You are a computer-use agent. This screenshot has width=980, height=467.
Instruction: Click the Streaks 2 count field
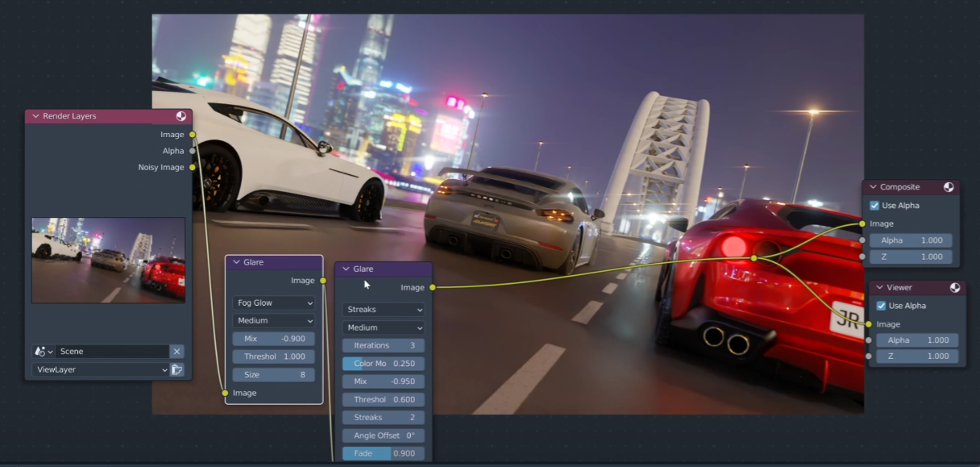[x=384, y=417]
